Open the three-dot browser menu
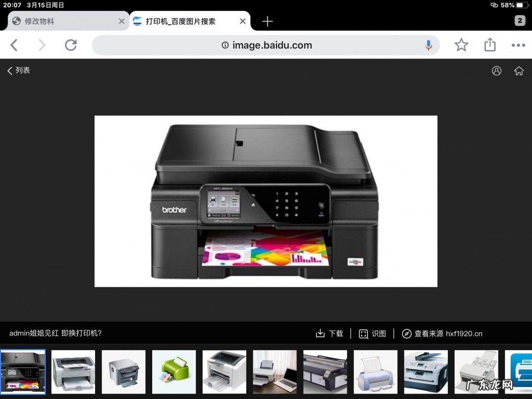 (x=518, y=45)
